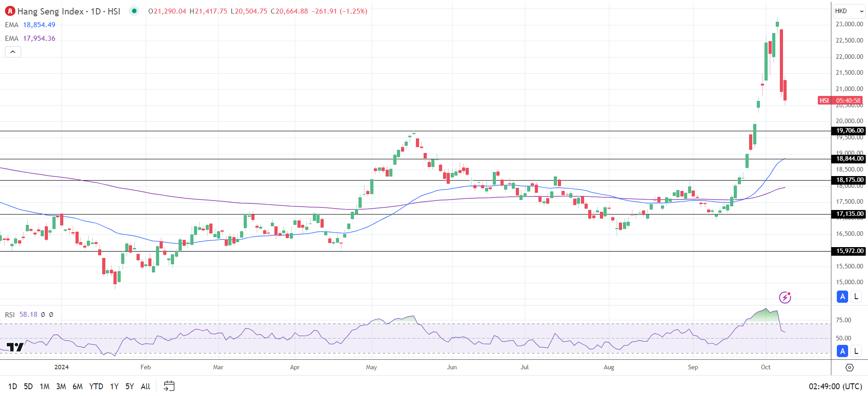This screenshot has height=396, width=868.
Task: Click the 02:49:00 (UTC) timezone clock
Action: (x=835, y=386)
